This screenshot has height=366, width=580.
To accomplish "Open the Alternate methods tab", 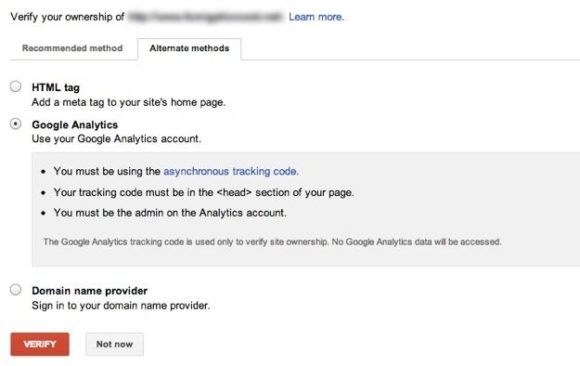I will (189, 48).
